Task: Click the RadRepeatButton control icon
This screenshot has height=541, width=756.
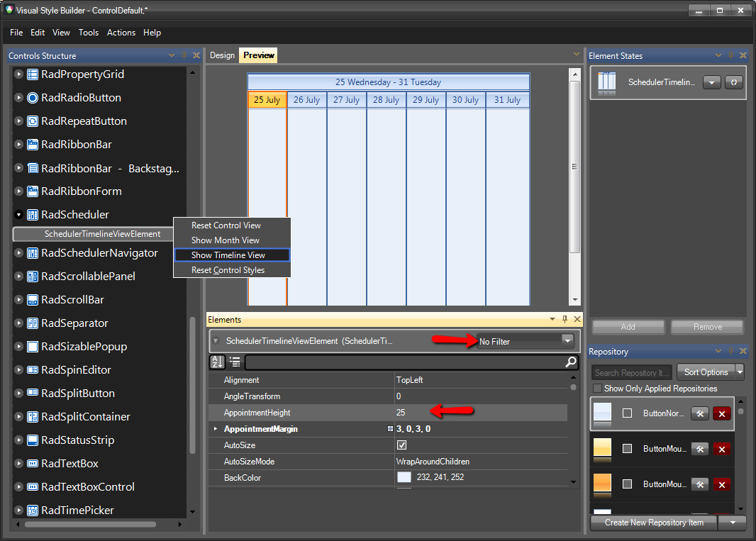Action: coord(33,121)
